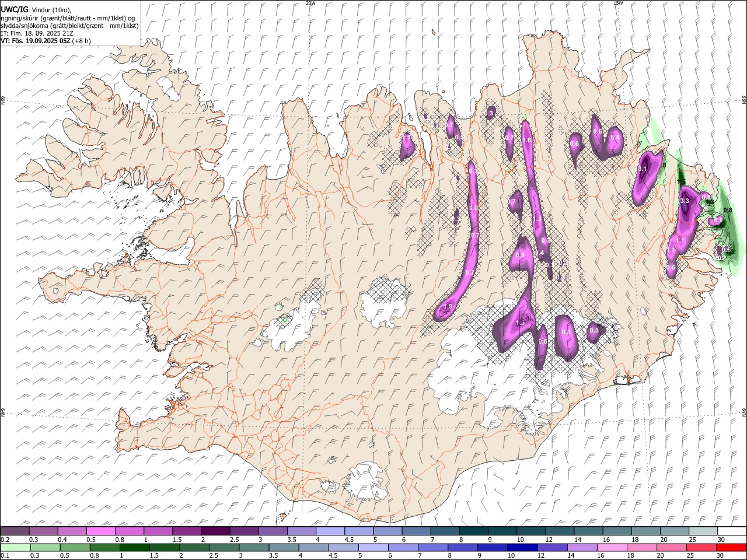Click the '18' label under the upper legend

636,540
